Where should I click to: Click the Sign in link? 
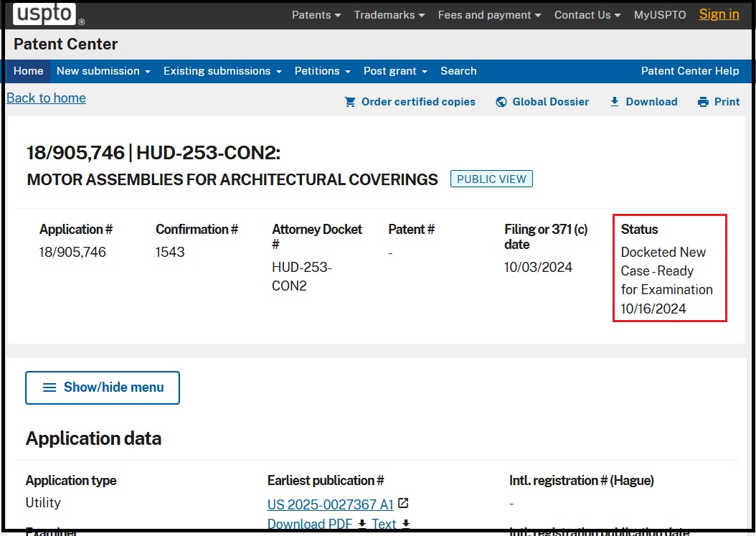(719, 14)
